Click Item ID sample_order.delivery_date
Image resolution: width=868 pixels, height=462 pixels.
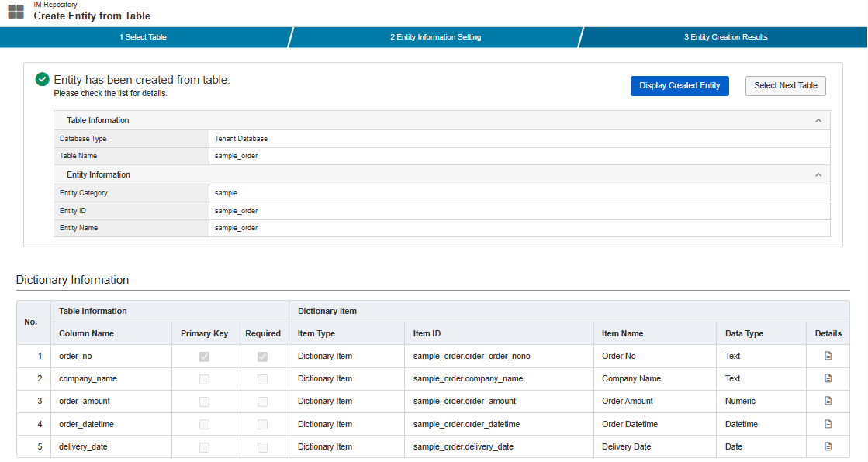[x=463, y=447]
